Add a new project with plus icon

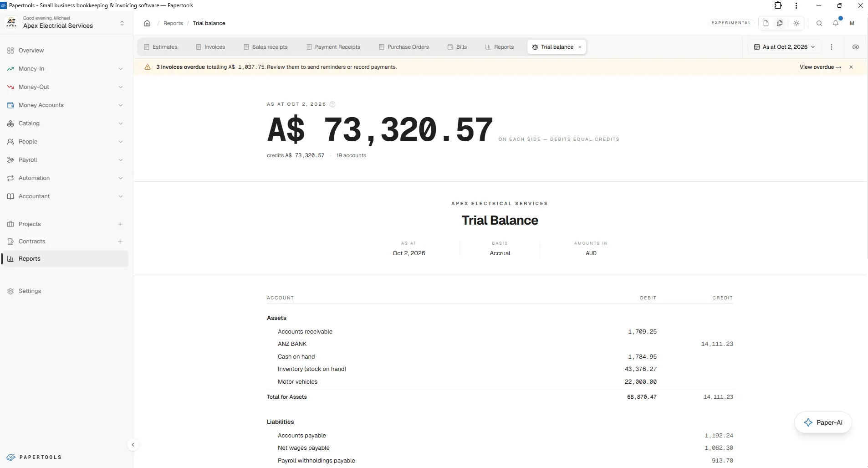click(x=120, y=224)
